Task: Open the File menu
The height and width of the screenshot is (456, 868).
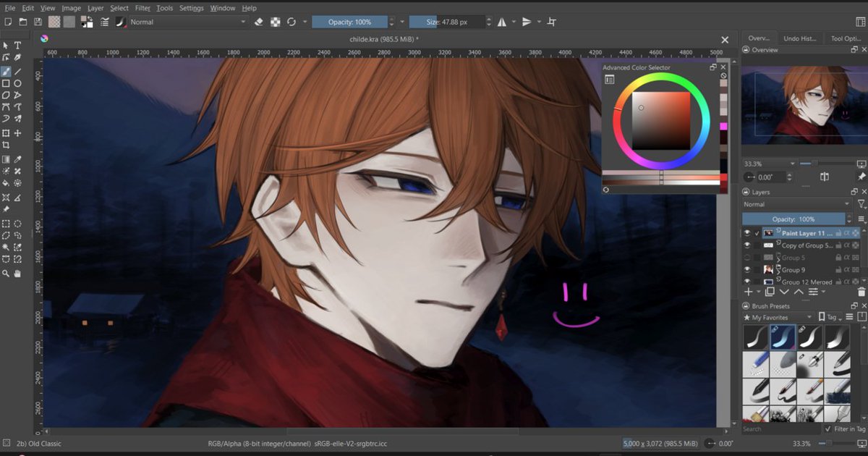Action: point(9,8)
